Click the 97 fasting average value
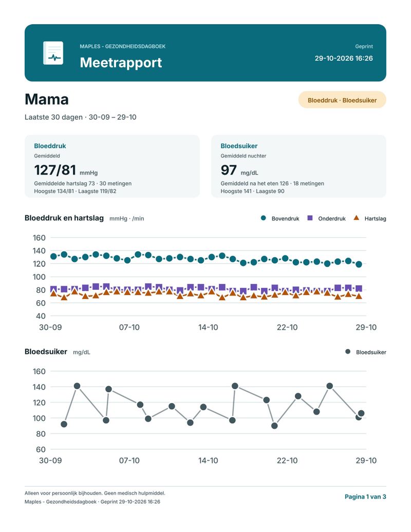 pyautogui.click(x=229, y=170)
